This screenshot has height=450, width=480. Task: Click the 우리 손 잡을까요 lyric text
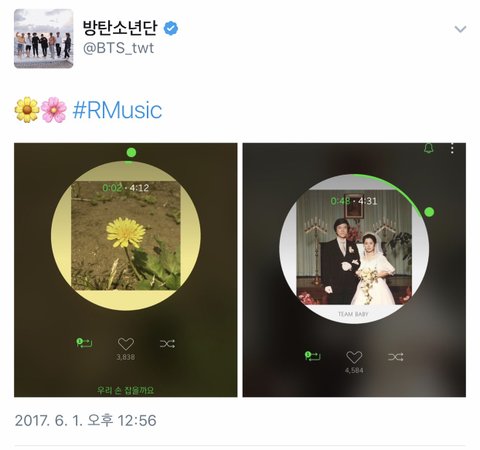click(126, 390)
